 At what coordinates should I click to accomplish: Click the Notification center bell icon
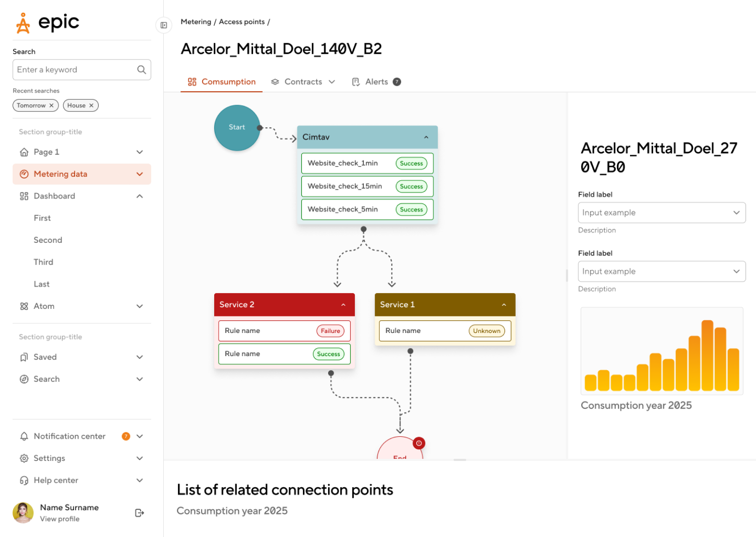(x=24, y=436)
